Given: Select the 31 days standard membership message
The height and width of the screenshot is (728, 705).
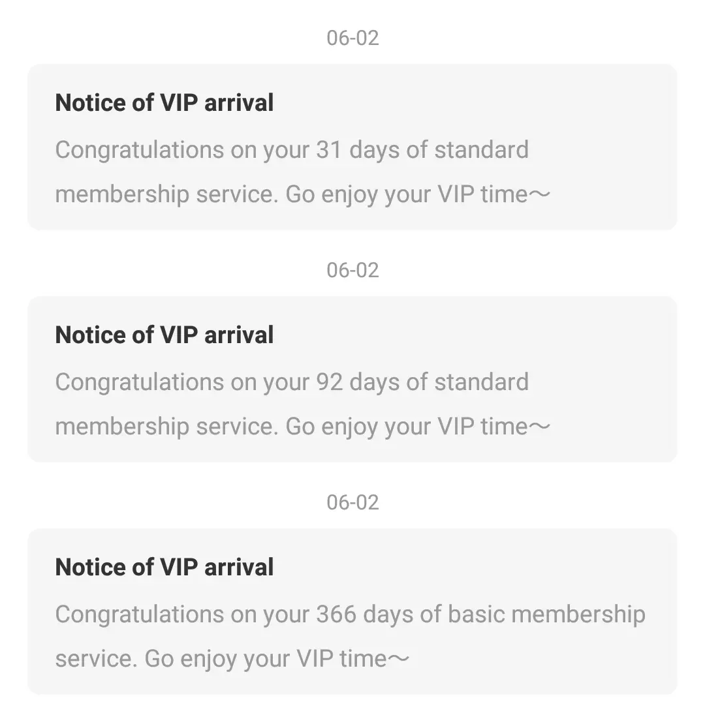Looking at the screenshot, I should (x=302, y=172).
